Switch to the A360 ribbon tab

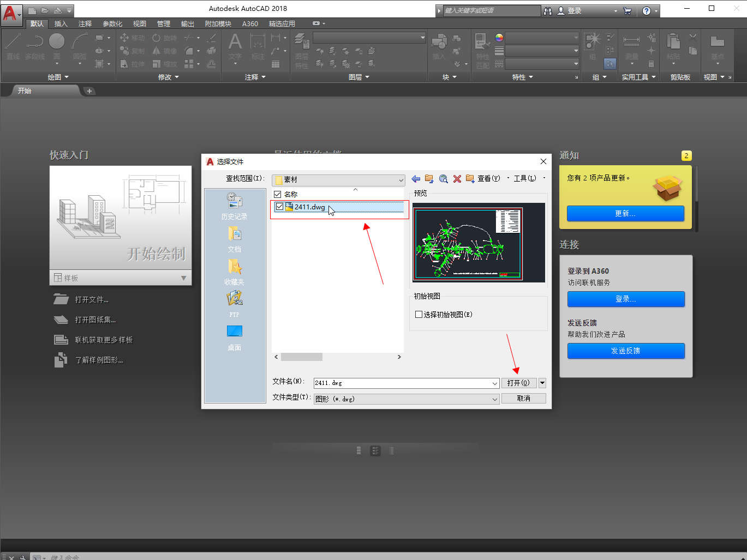(x=250, y=23)
